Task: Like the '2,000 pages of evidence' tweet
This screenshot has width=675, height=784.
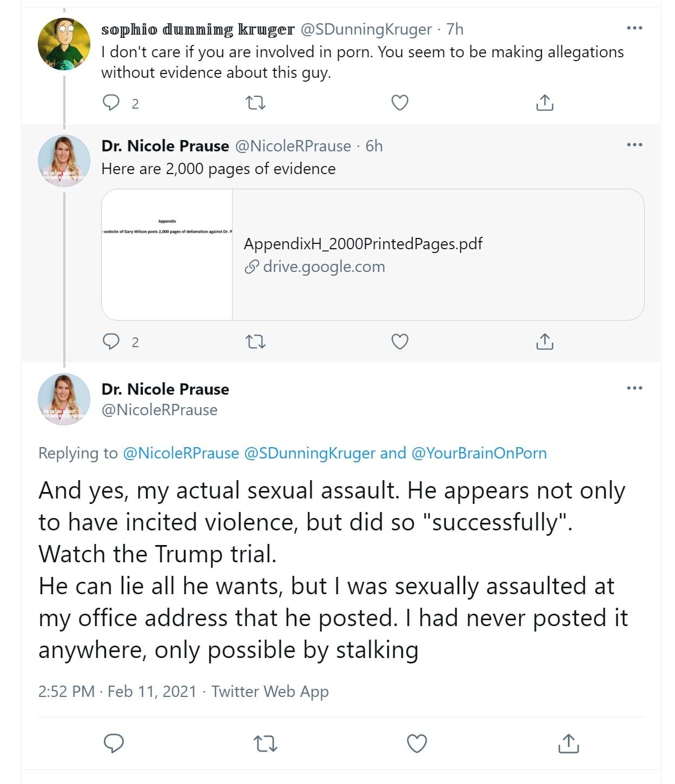Action: pyautogui.click(x=400, y=341)
